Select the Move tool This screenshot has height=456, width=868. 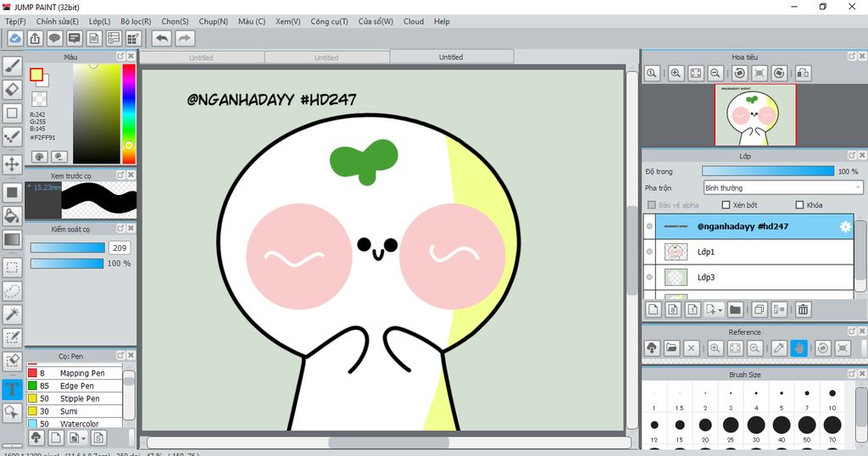[x=12, y=164]
